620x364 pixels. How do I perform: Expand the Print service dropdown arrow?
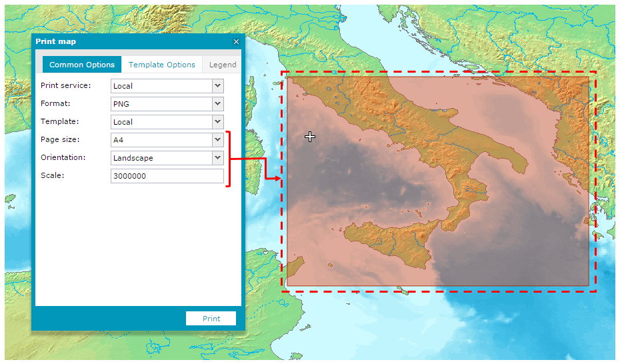pos(217,86)
